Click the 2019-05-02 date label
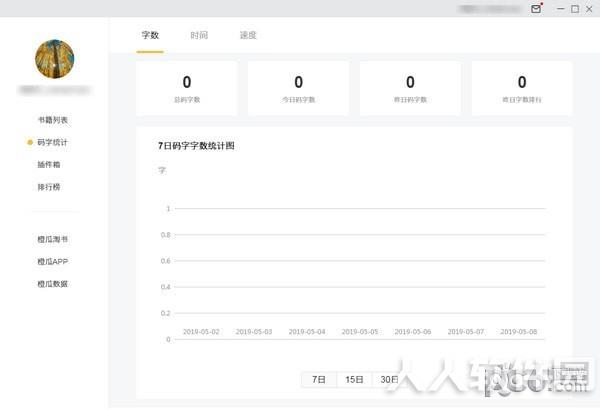Image resolution: width=600 pixels, height=409 pixels. point(201,332)
